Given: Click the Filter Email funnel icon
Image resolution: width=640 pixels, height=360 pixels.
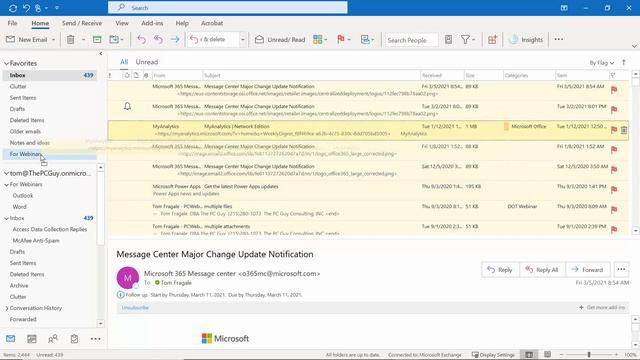Looking at the screenshot, I should point(465,40).
